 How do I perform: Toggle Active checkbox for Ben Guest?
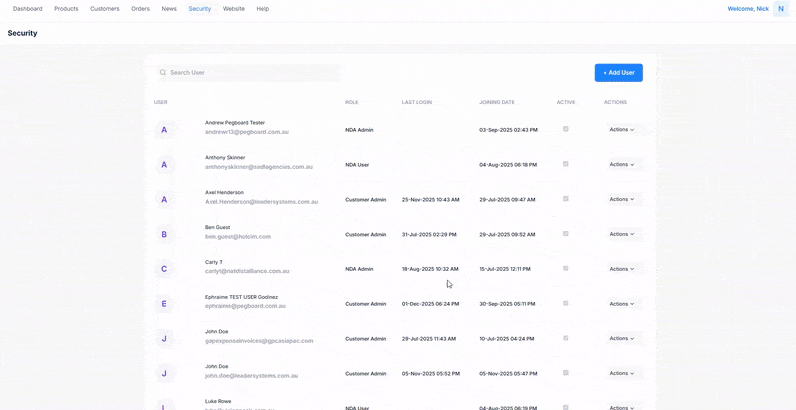tap(566, 234)
